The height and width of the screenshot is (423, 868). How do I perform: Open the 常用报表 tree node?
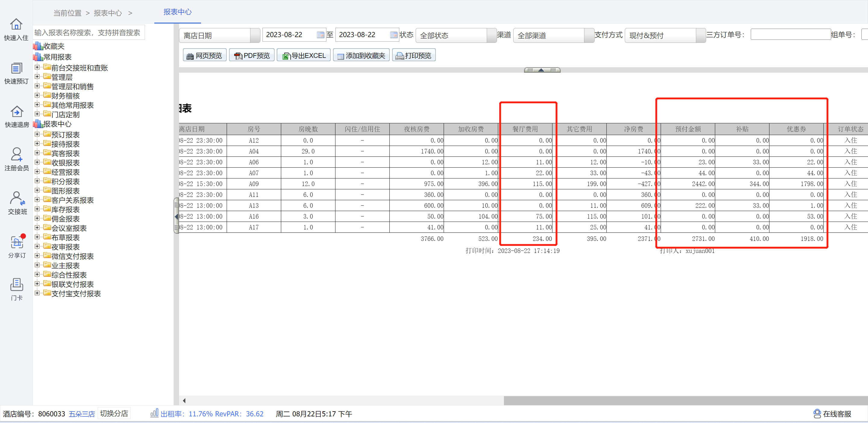point(57,57)
